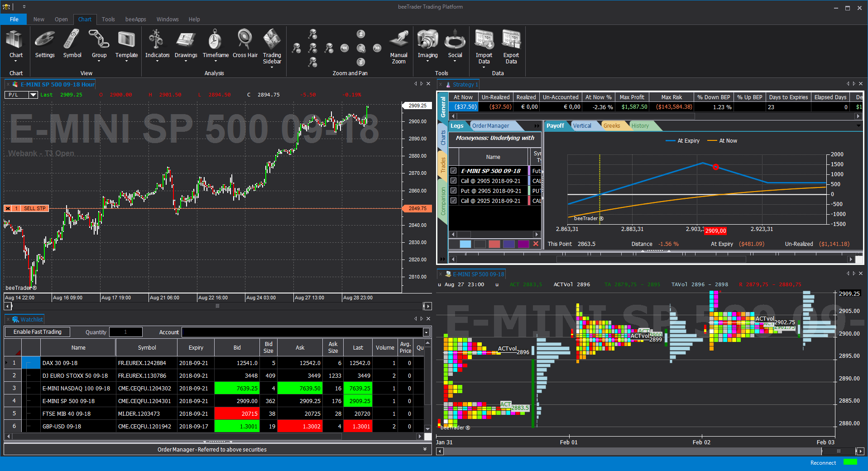Switch to the Greeks tab
This screenshot has height=471, width=868.
click(x=611, y=126)
